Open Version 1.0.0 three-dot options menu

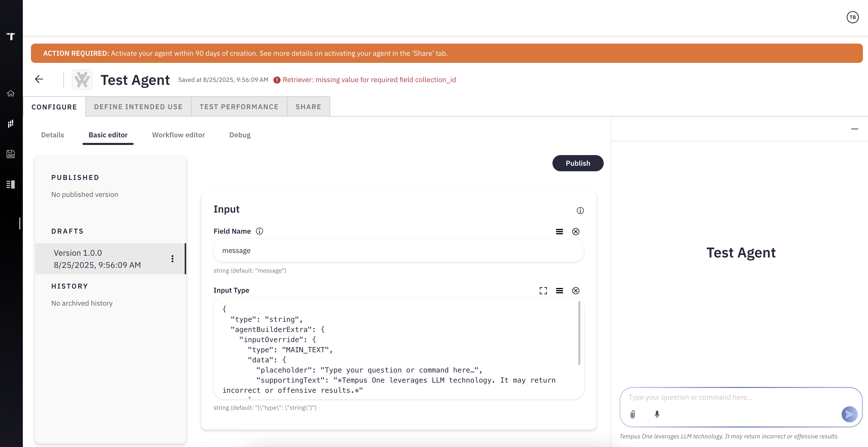click(x=172, y=258)
